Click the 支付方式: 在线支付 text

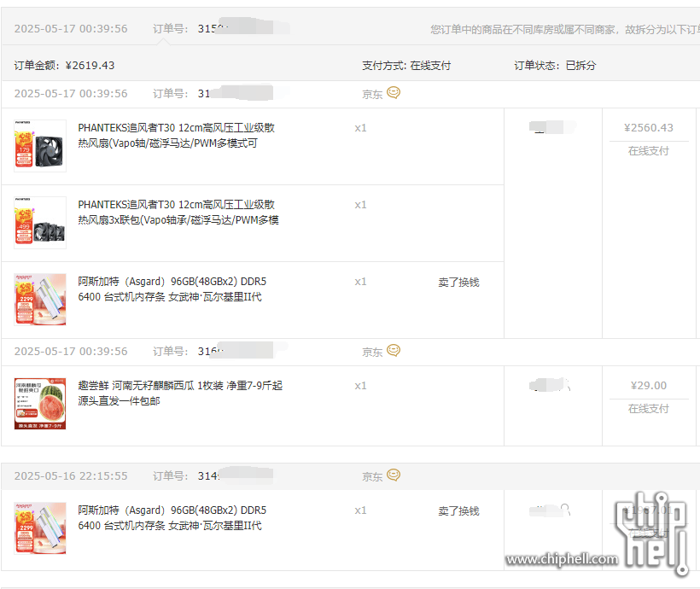pyautogui.click(x=406, y=66)
